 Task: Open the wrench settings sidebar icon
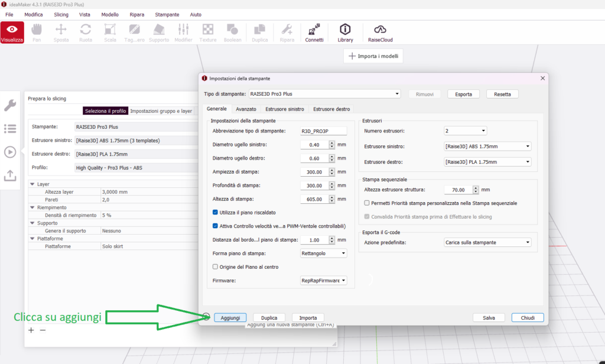tap(10, 105)
